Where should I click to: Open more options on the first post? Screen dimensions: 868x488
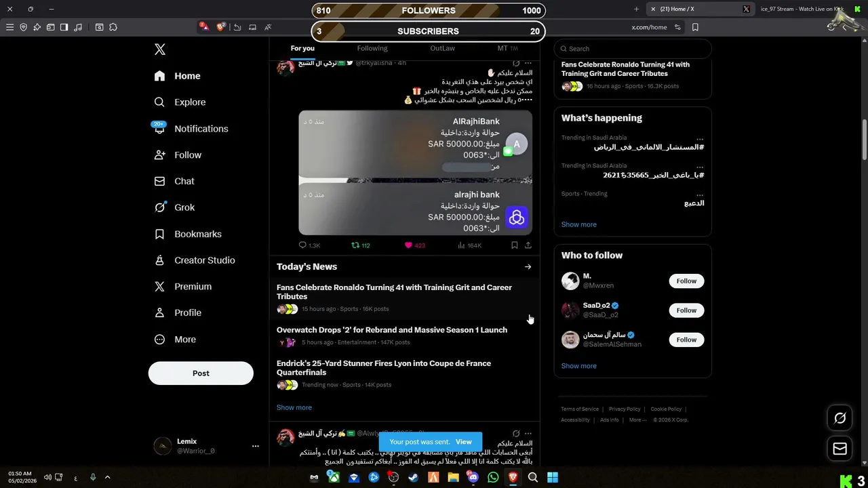pyautogui.click(x=528, y=63)
